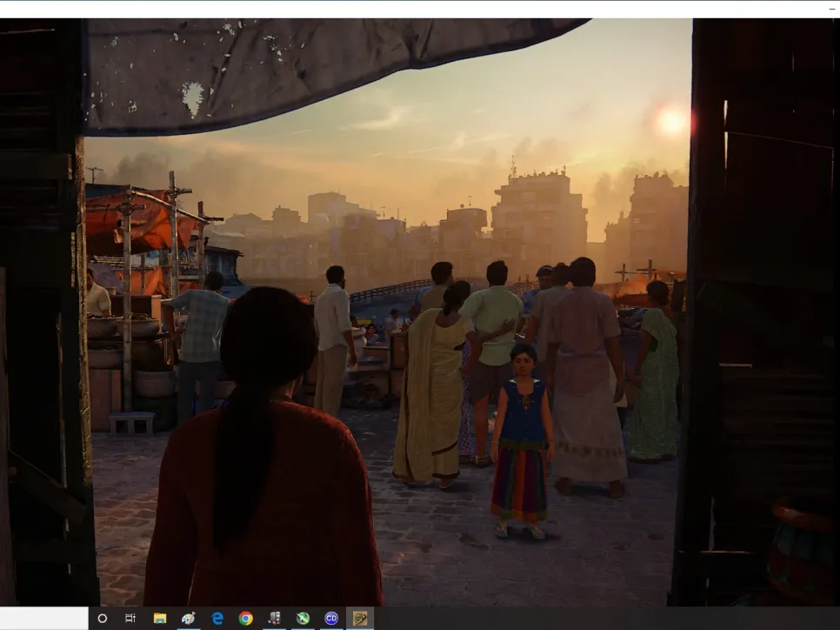Launch Microsoft Edge from the taskbar
The image size is (840, 630).
click(217, 618)
